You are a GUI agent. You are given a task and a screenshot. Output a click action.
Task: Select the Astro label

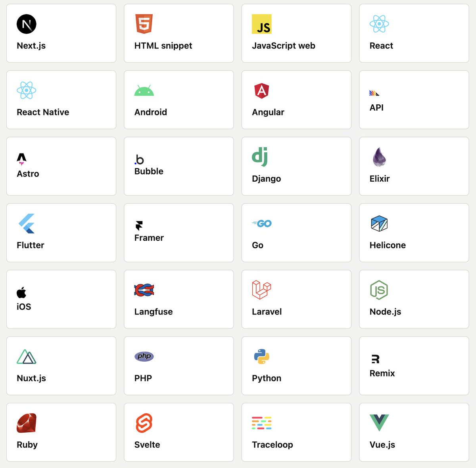pos(28,174)
